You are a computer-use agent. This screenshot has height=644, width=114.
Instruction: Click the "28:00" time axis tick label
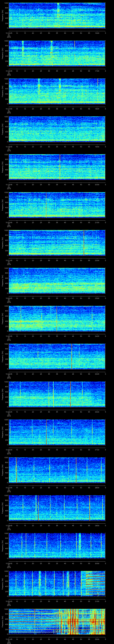point(97,487)
